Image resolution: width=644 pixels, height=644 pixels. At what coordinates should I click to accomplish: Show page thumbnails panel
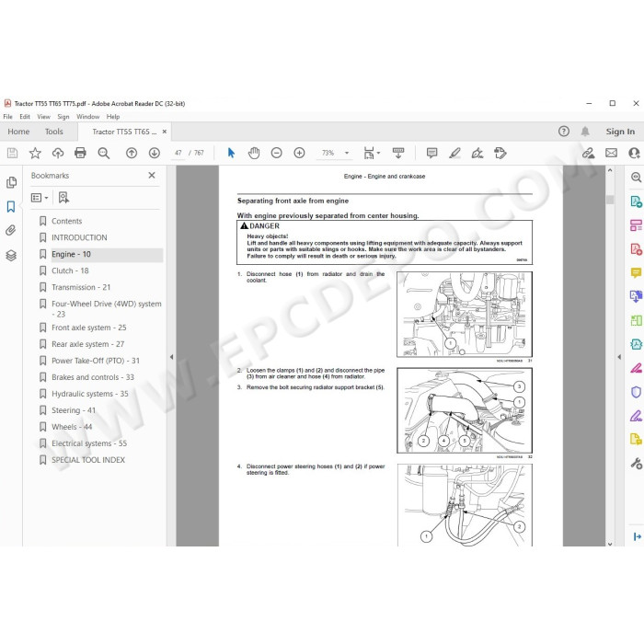coord(11,182)
